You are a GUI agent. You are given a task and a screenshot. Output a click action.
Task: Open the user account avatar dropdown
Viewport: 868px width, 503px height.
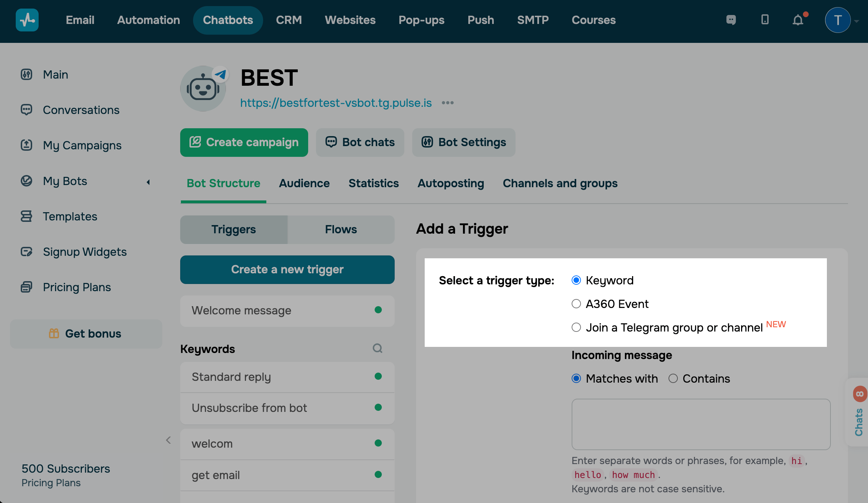coord(838,20)
